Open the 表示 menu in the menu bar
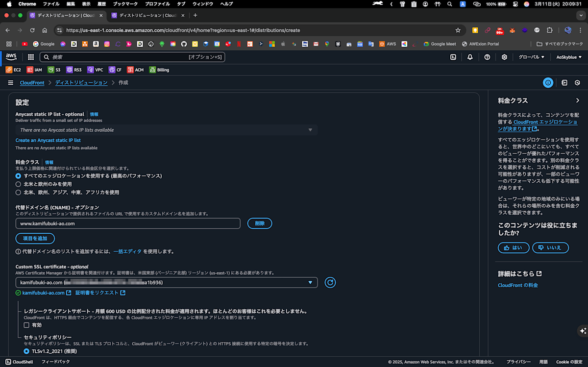 click(x=86, y=4)
